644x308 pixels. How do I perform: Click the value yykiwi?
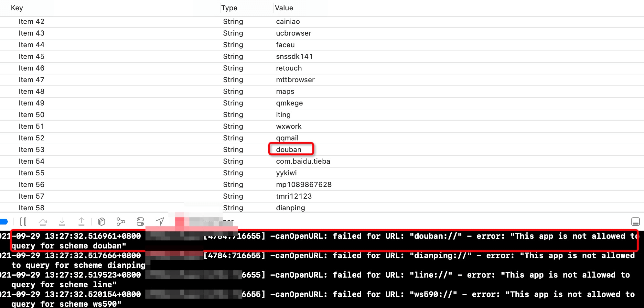click(x=286, y=173)
